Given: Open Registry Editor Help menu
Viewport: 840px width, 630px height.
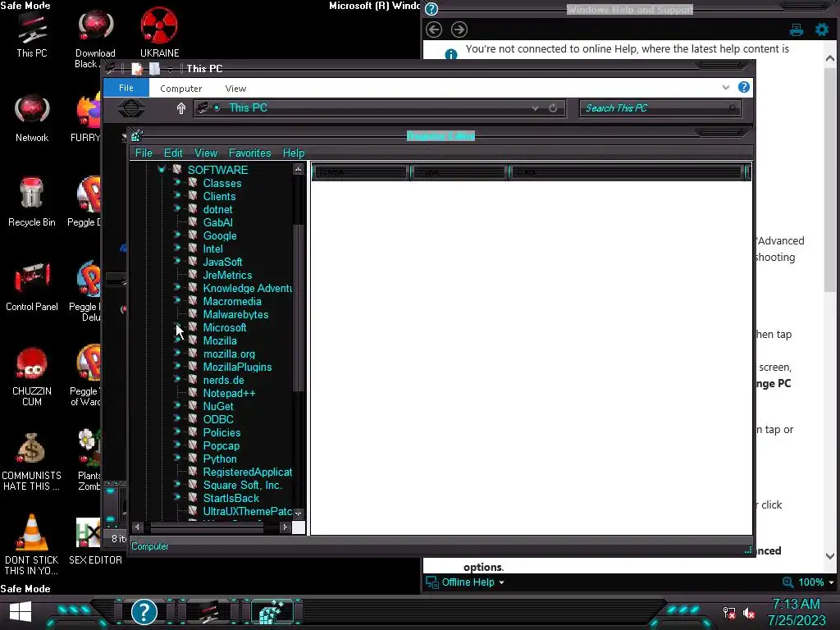Looking at the screenshot, I should tap(294, 153).
